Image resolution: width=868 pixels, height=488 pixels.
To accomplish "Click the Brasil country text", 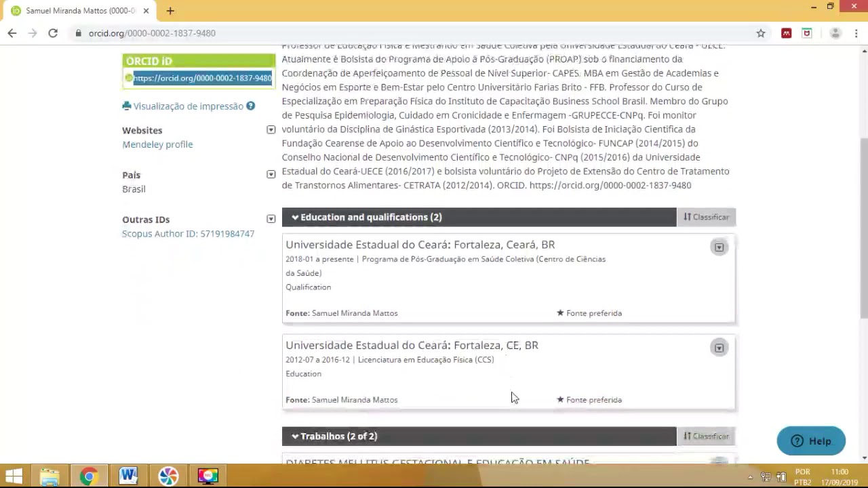I will [134, 189].
